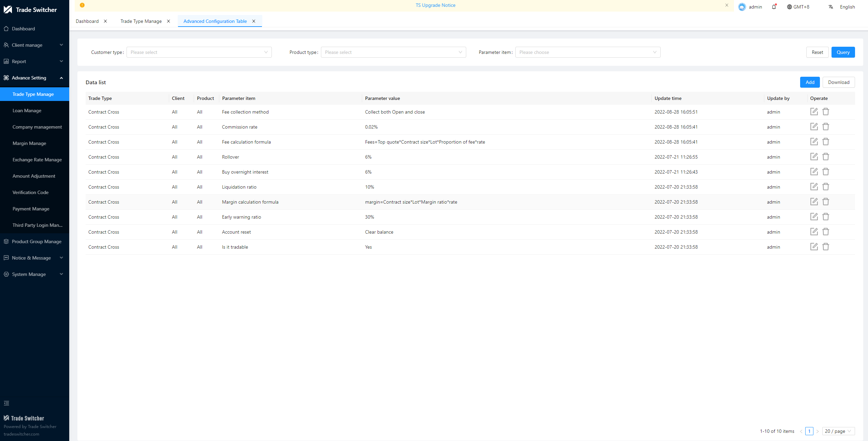Delete the Fee collection method row

[x=825, y=112]
